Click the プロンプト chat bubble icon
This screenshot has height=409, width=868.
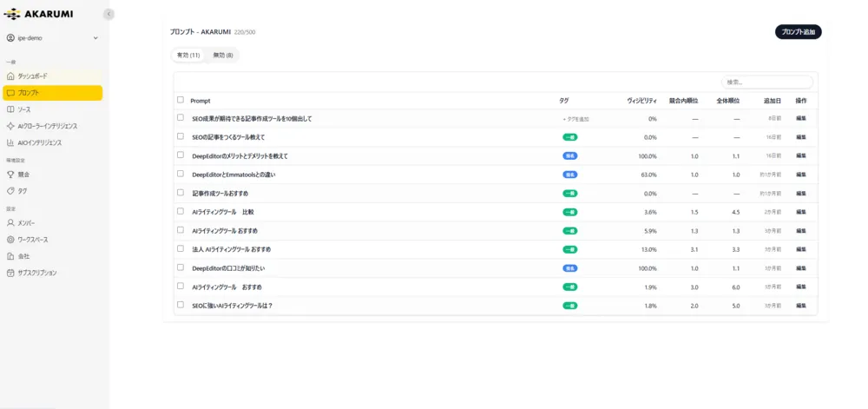(x=10, y=93)
